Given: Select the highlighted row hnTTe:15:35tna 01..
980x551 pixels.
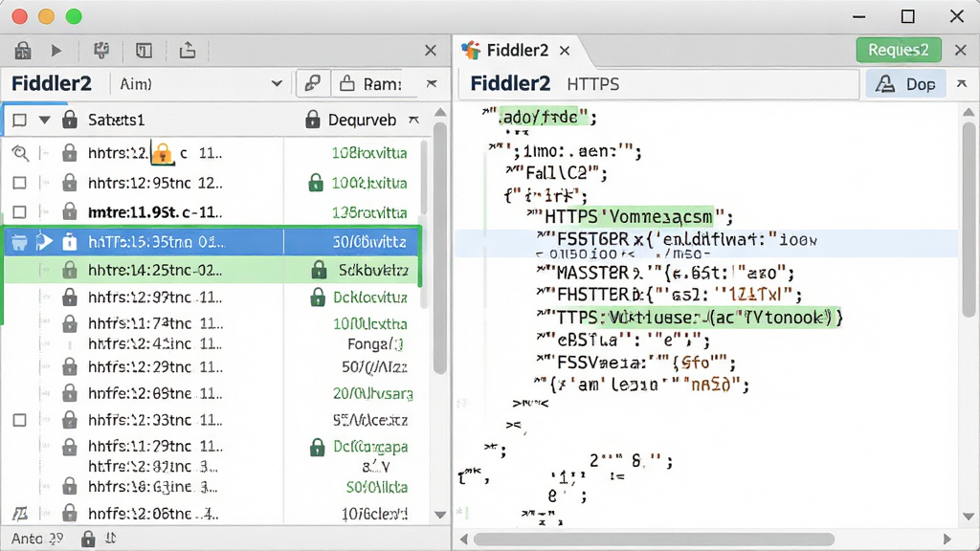Looking at the screenshot, I should click(212, 242).
